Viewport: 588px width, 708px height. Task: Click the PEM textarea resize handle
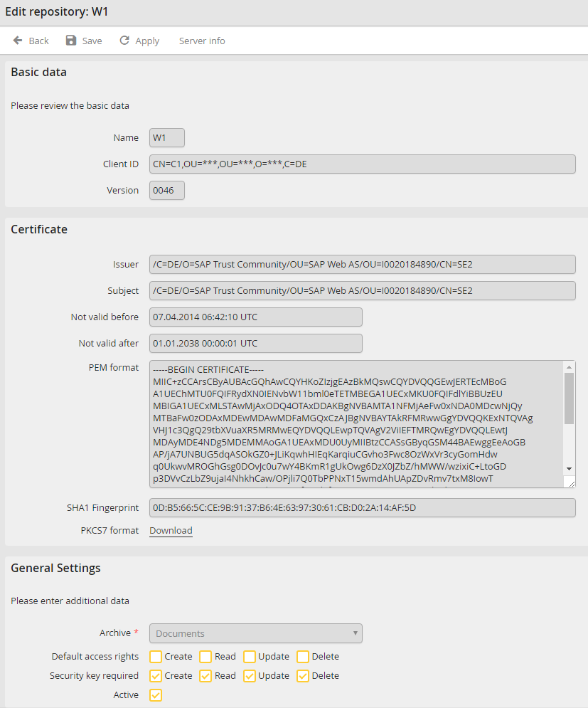(572, 483)
